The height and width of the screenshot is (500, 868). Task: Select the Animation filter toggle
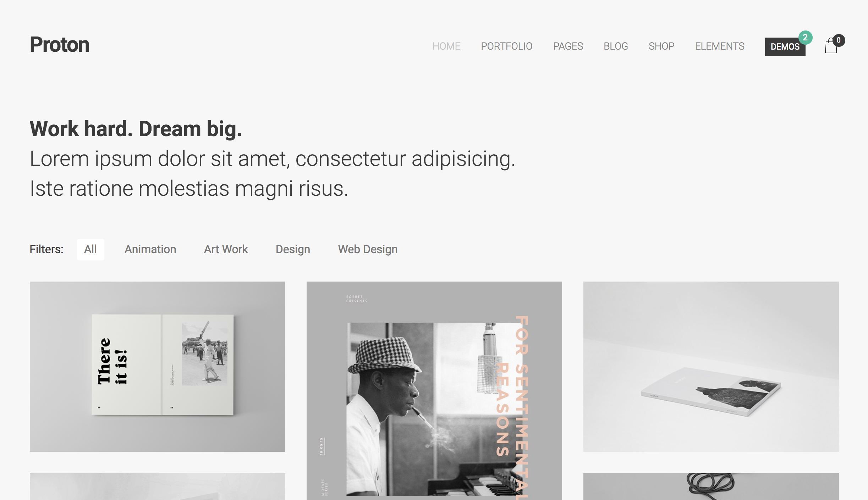point(150,249)
